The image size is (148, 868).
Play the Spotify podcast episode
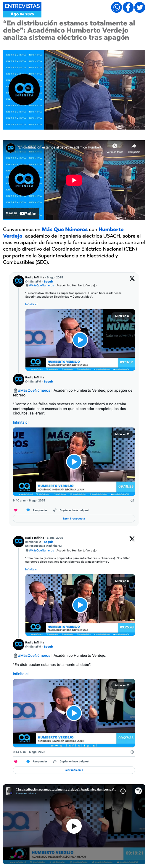[74, 826]
